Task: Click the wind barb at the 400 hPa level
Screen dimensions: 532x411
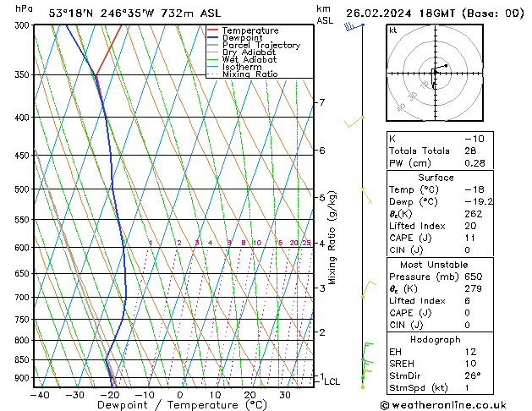Action: point(354,122)
